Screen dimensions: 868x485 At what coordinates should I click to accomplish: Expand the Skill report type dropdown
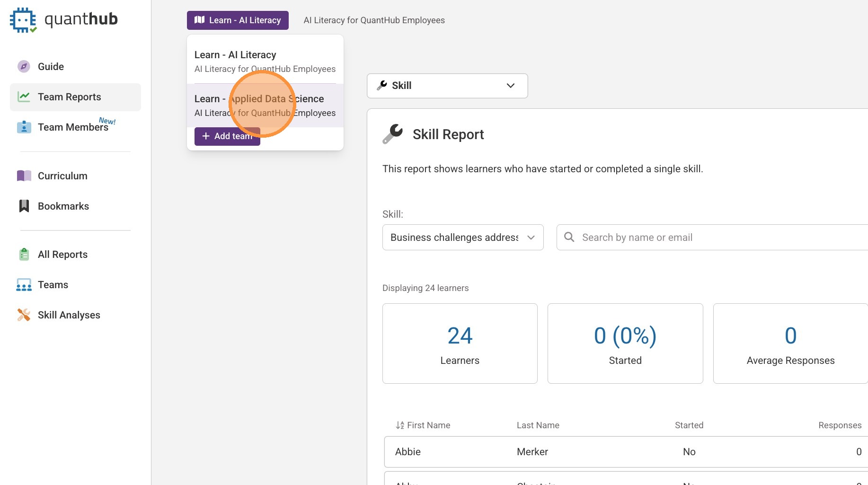pyautogui.click(x=447, y=86)
